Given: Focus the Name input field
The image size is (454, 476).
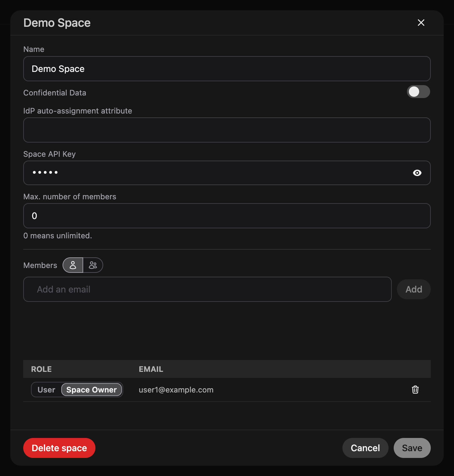Looking at the screenshot, I should (x=227, y=69).
